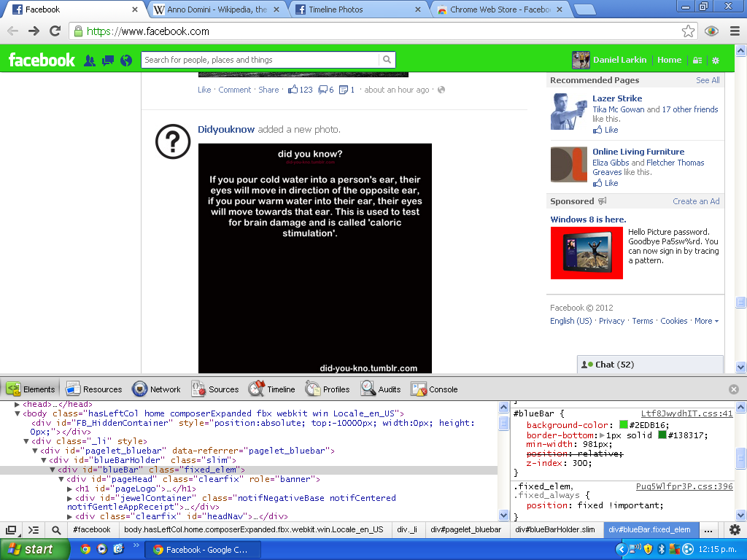
Task: Click the Share link on the post
Action: click(268, 90)
